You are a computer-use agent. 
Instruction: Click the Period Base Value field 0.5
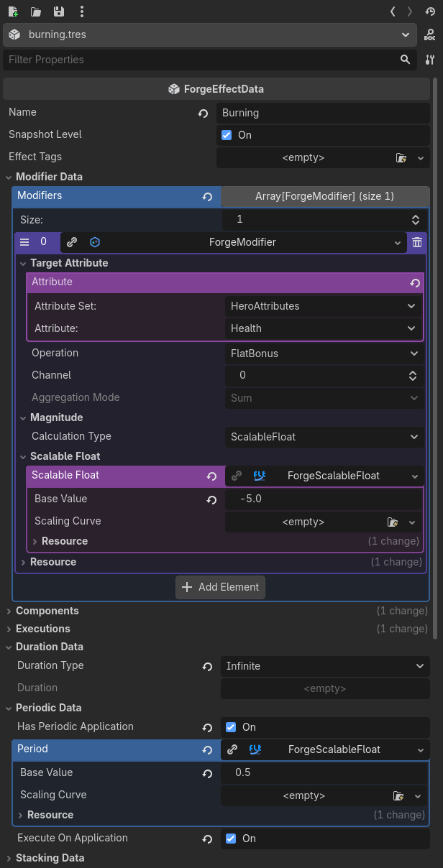tap(325, 772)
